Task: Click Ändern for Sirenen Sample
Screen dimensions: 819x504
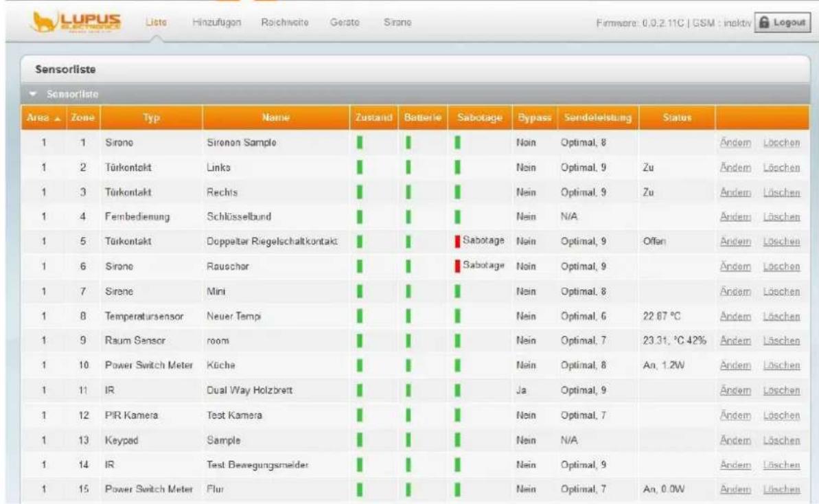Action: (735, 143)
